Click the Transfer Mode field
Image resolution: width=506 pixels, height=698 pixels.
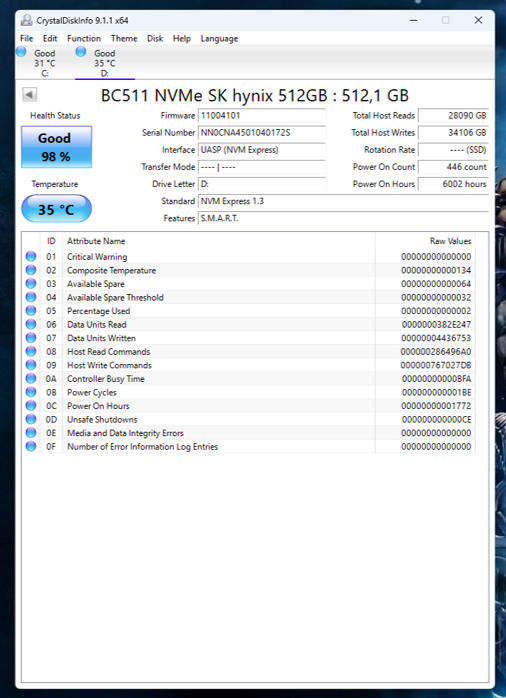(262, 167)
